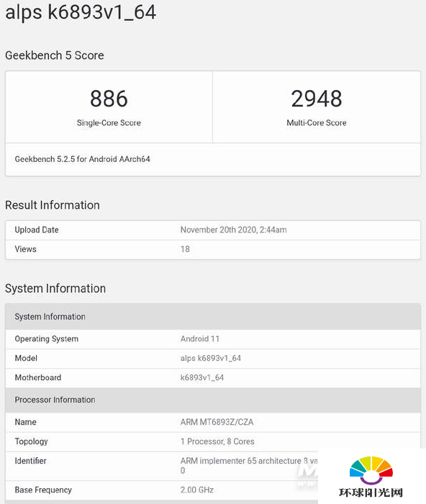Click the Upload Date label

pyautogui.click(x=37, y=230)
